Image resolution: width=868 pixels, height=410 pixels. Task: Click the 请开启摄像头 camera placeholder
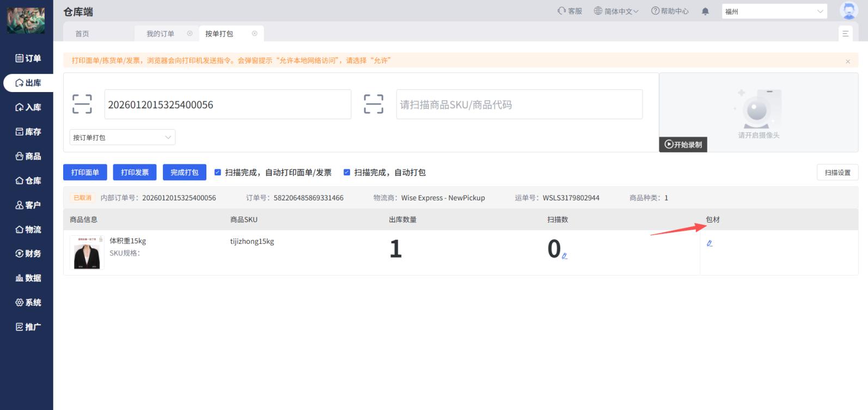click(759, 114)
